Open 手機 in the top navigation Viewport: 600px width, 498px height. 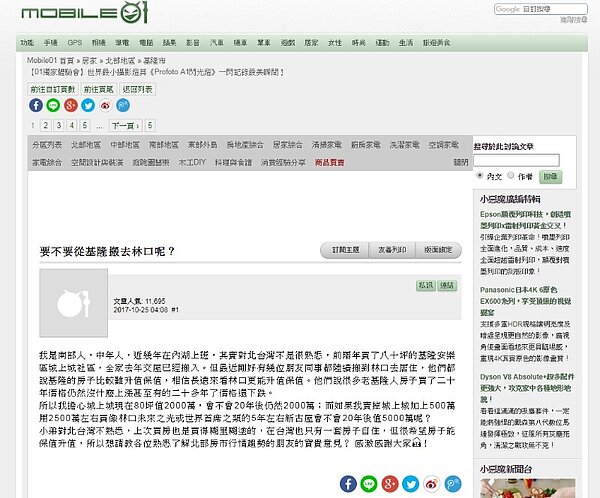coord(51,42)
